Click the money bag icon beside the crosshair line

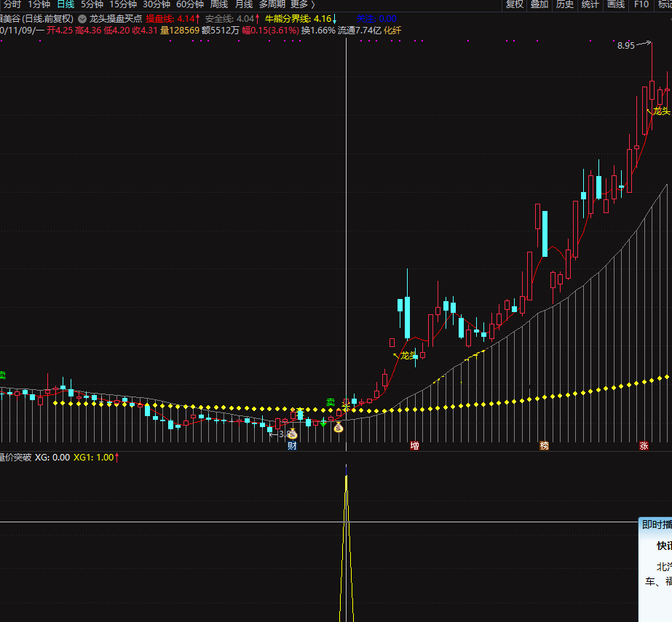(x=338, y=426)
